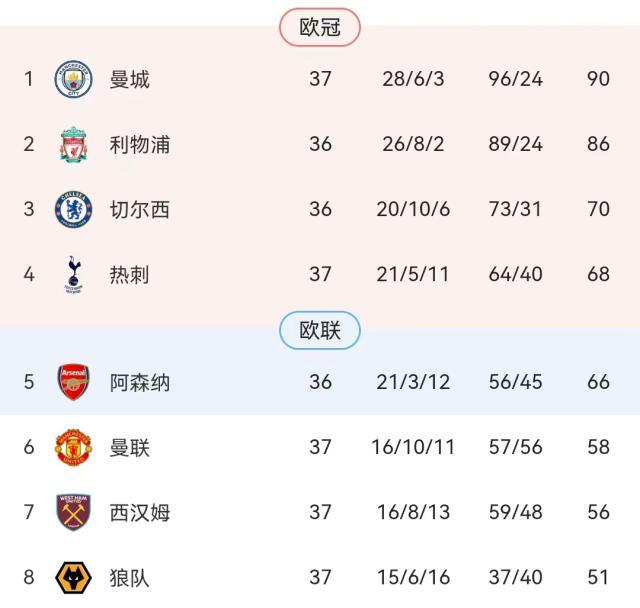Open team name 热刺
The height and width of the screenshot is (608, 640).
tap(130, 274)
